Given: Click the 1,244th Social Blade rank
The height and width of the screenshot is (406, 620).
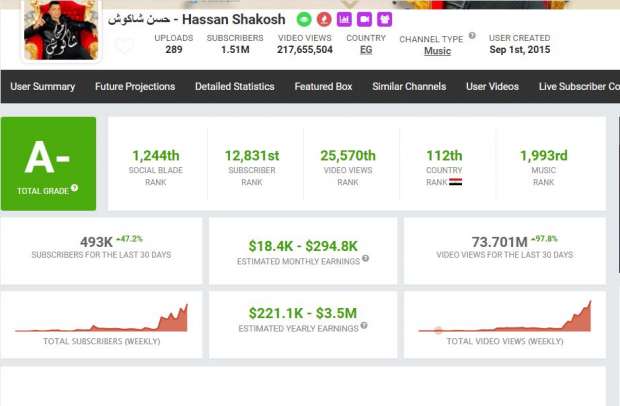Looking at the screenshot, I should tap(156, 156).
